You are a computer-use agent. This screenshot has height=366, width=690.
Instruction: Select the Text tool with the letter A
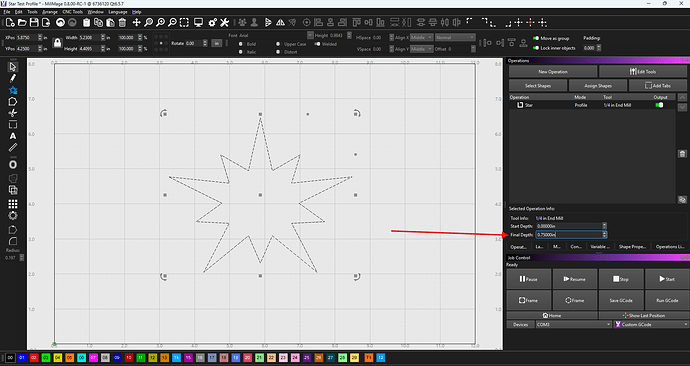[13, 136]
